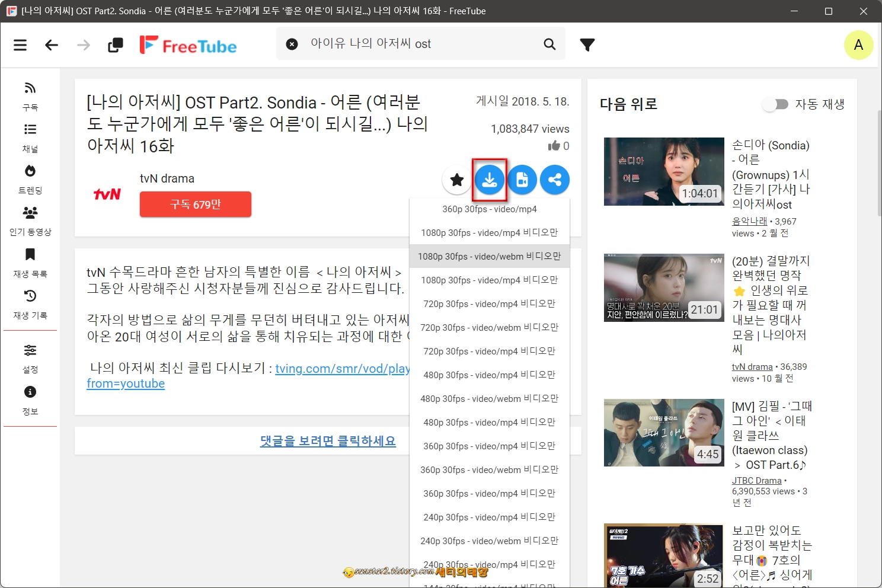Click the search magnifier icon
The image size is (882, 588).
tap(549, 44)
